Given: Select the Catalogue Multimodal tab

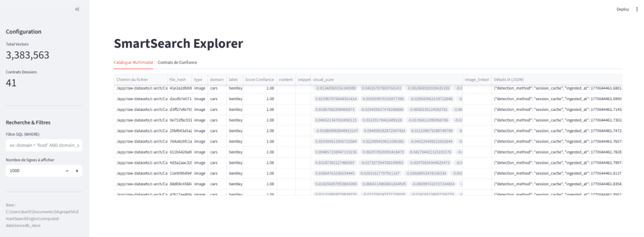Looking at the screenshot, I should coord(133,62).
